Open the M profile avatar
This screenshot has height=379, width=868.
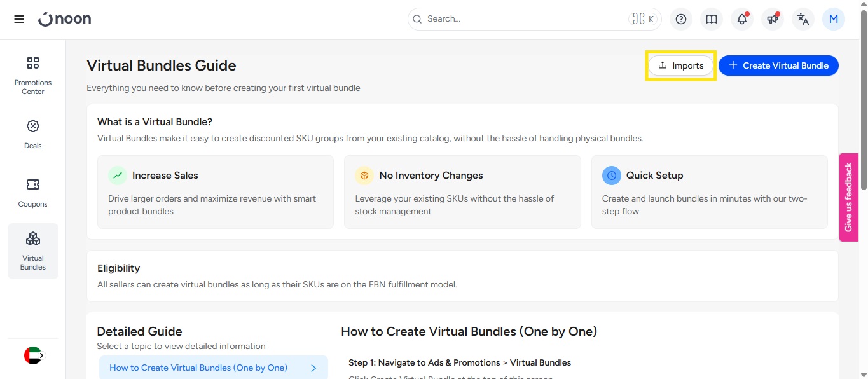tap(833, 19)
